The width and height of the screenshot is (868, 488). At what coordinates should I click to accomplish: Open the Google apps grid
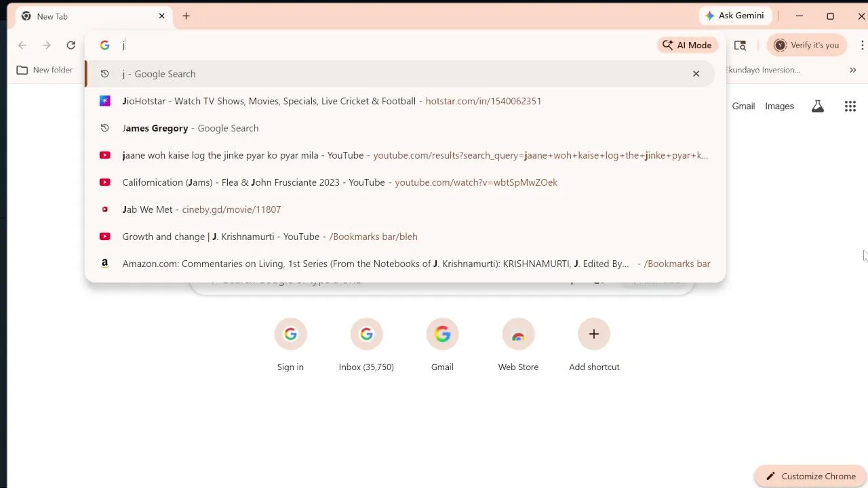(850, 106)
